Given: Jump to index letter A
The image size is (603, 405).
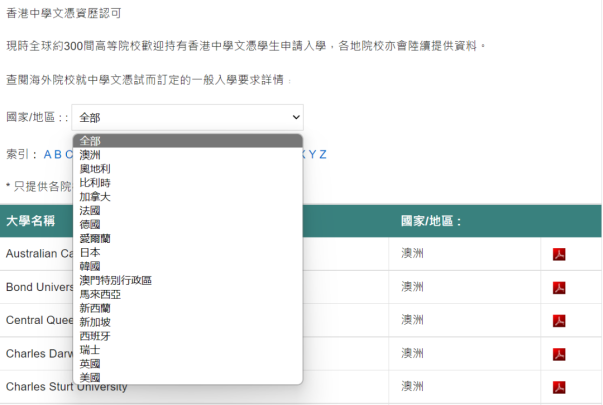Looking at the screenshot, I should click(x=47, y=154).
